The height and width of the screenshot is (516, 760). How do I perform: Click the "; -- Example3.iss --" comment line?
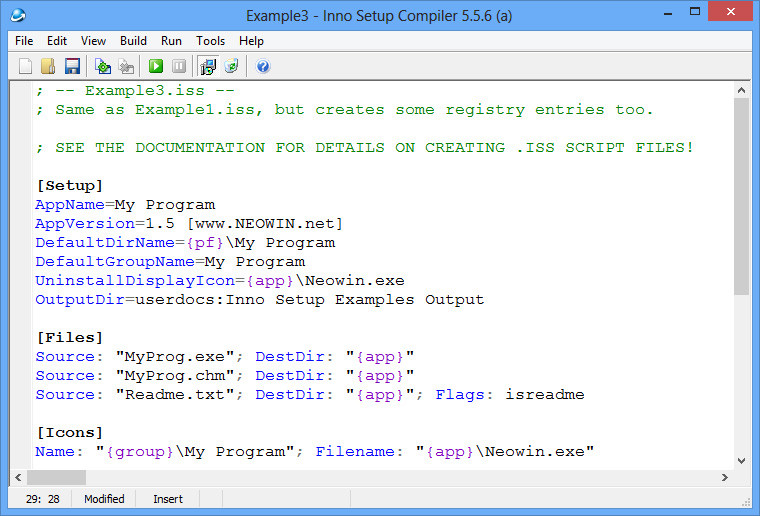[135, 91]
